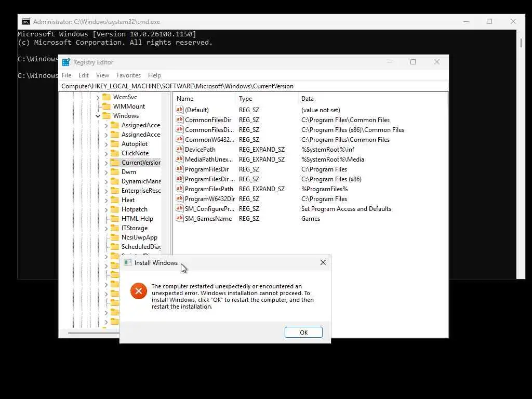Image resolution: width=532 pixels, height=399 pixels.
Task: Select the DynamicMana key label
Action: [x=141, y=181]
